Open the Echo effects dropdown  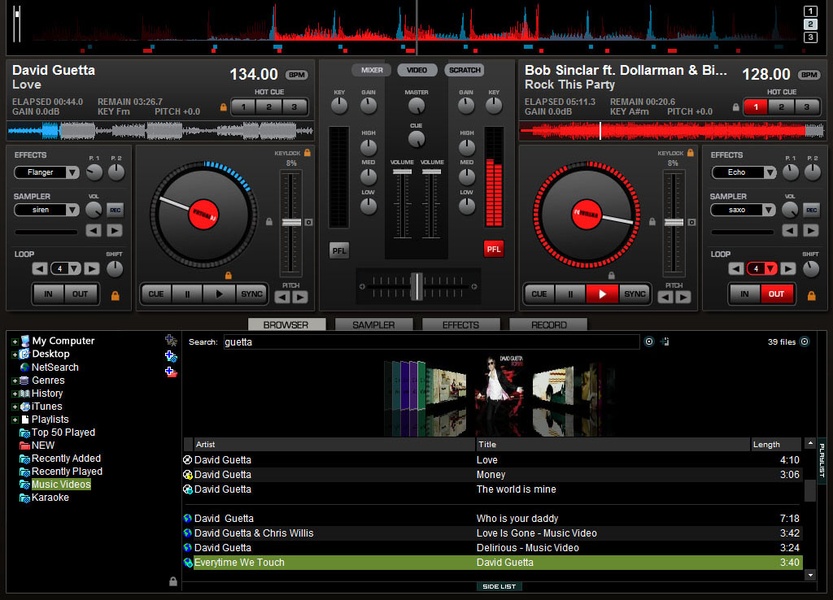[x=742, y=172]
